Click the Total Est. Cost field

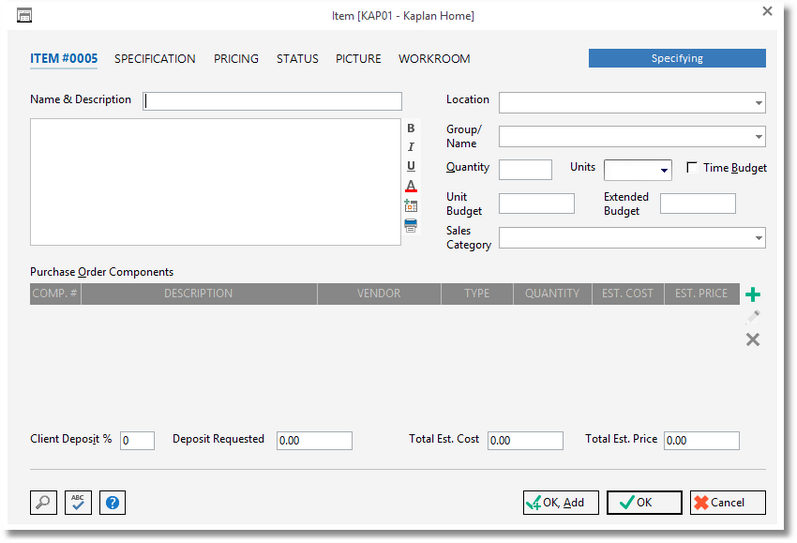pos(525,440)
